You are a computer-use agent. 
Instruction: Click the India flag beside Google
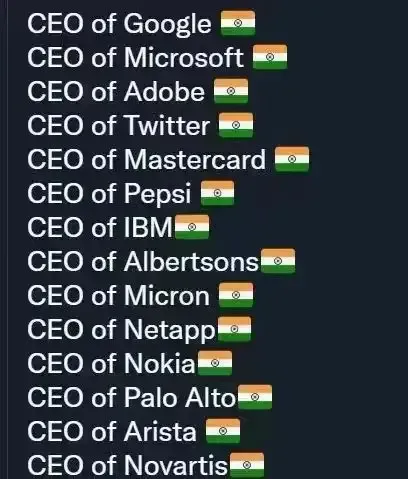click(x=238, y=23)
